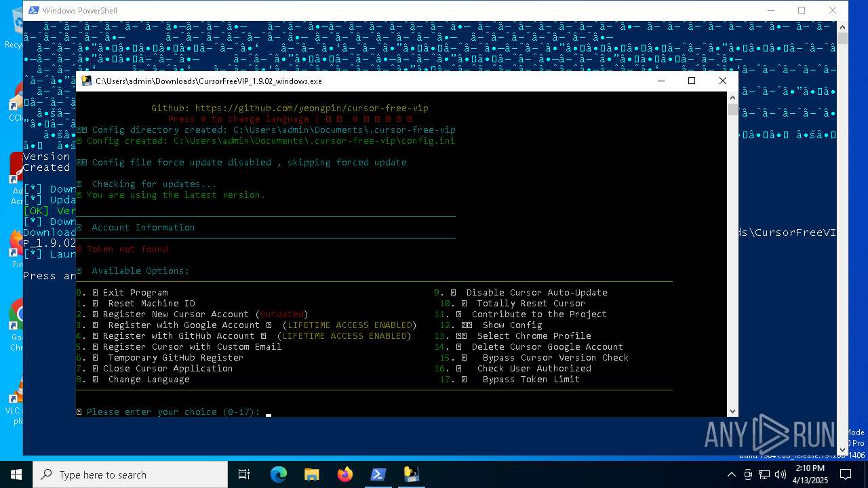Click the CursorFreeVIP console scrollbar up arrow
The image size is (868, 488).
[x=732, y=97]
